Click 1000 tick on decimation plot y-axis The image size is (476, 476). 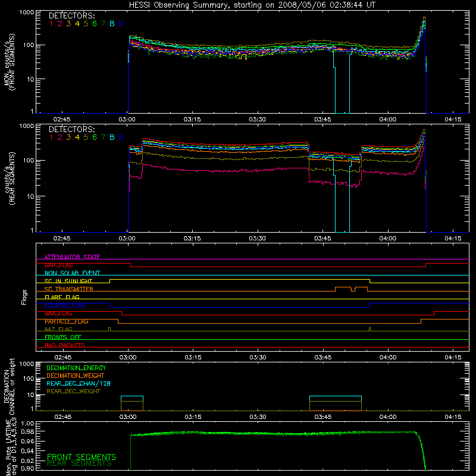(27, 364)
